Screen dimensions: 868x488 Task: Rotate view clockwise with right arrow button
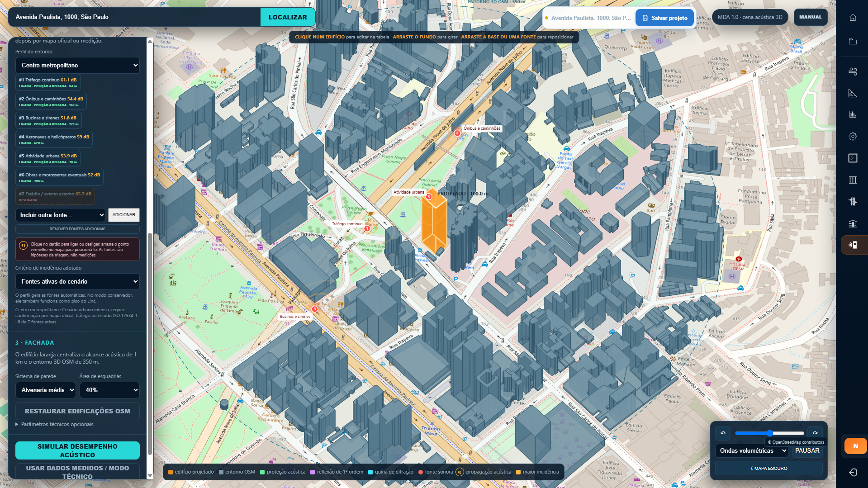pyautogui.click(x=815, y=433)
